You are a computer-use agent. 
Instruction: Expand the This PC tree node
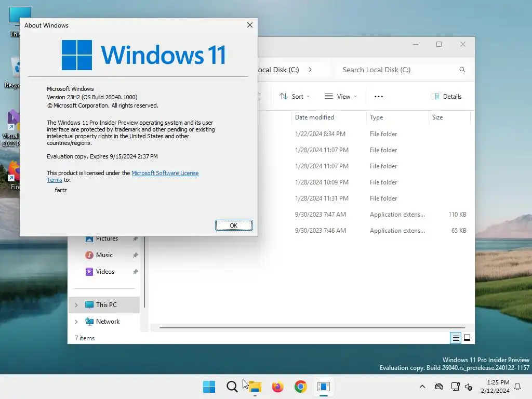76,305
